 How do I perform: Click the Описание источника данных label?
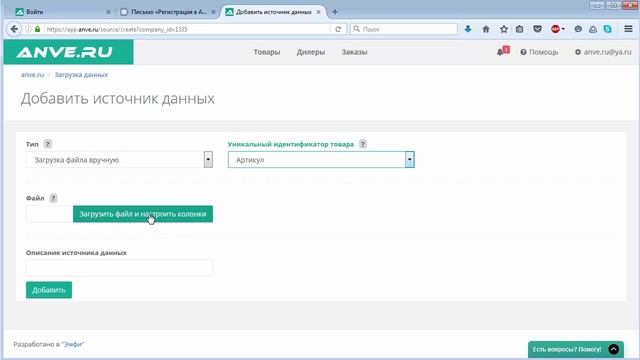click(x=76, y=253)
